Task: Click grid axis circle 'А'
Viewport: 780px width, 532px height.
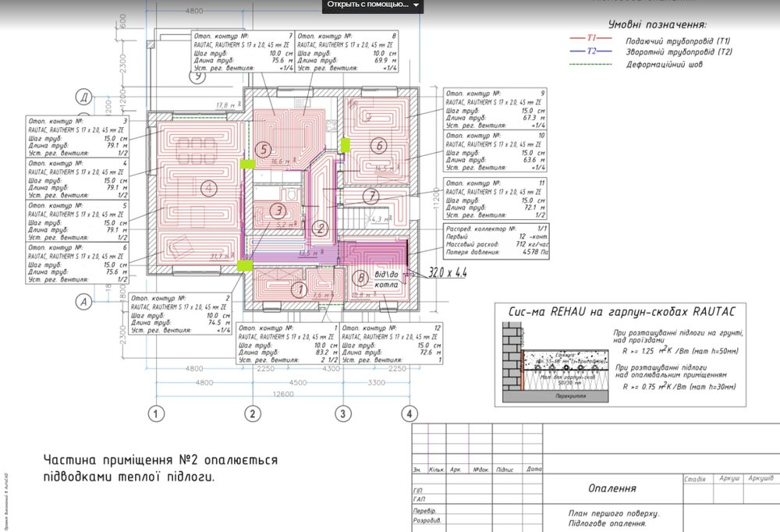Action: 83,302
